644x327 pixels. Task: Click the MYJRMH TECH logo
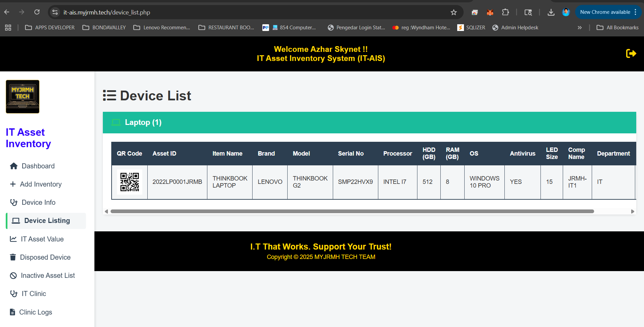(23, 97)
